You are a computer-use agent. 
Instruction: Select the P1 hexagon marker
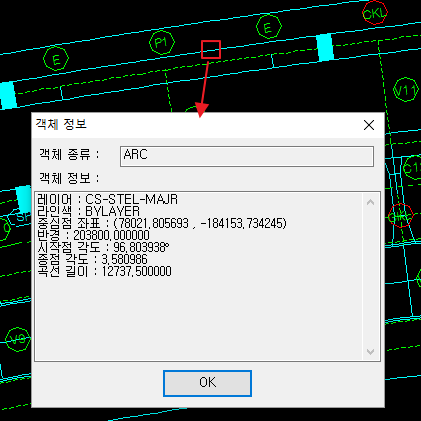pos(162,42)
